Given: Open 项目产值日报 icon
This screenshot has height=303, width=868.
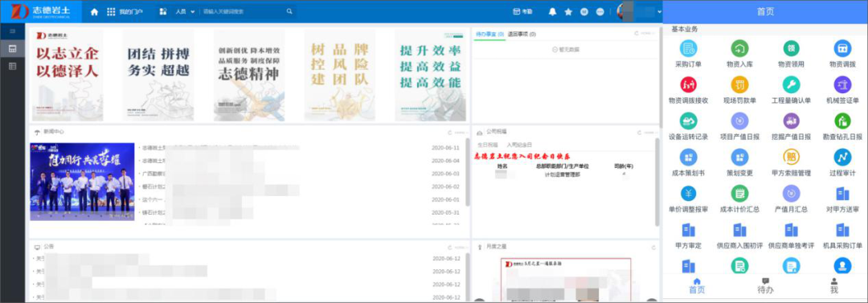Looking at the screenshot, I should [739, 121].
